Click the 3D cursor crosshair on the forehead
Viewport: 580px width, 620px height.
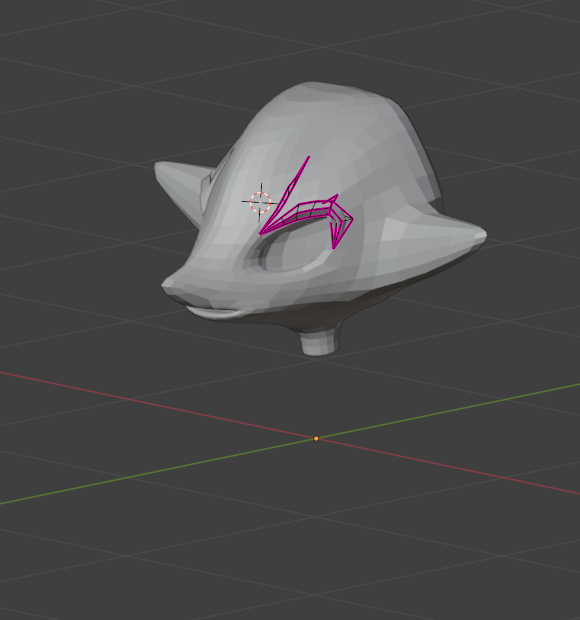click(261, 202)
